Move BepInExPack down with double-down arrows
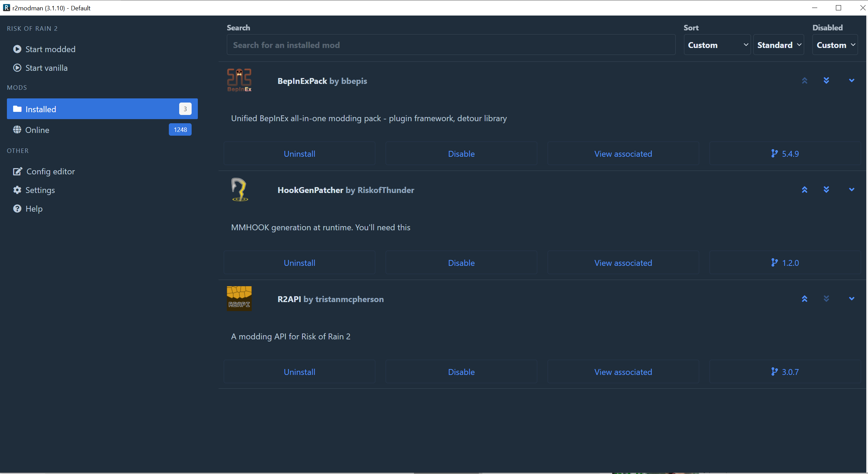 click(x=826, y=80)
